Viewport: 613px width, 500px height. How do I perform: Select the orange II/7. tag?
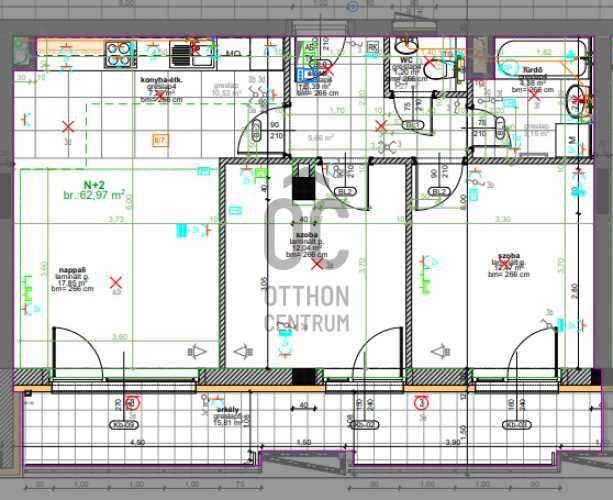tap(160, 141)
